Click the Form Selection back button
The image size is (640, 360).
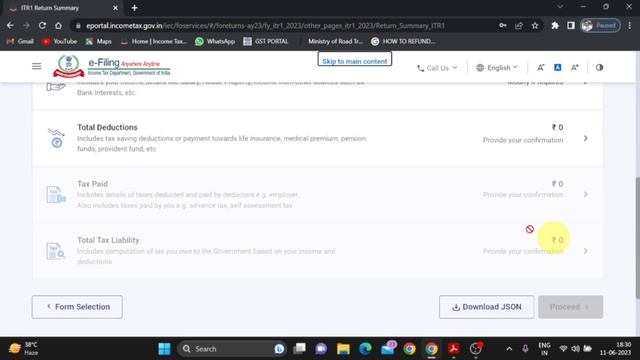click(x=77, y=307)
